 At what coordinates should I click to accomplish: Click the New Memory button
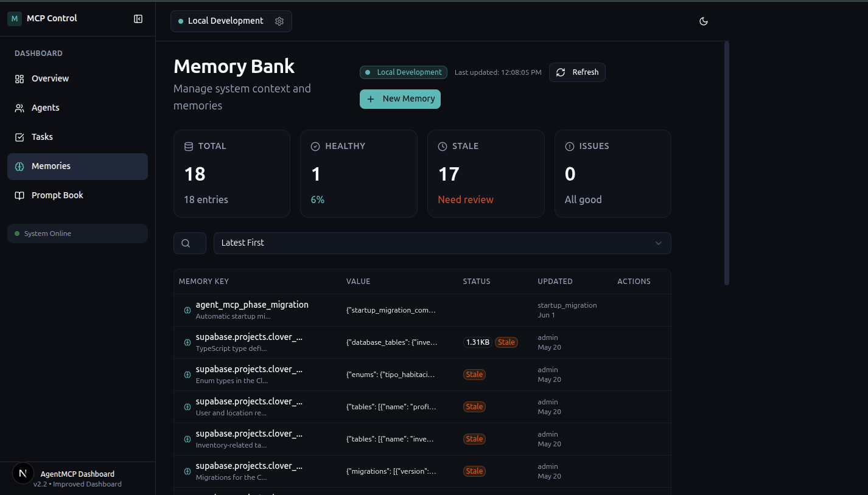click(400, 99)
